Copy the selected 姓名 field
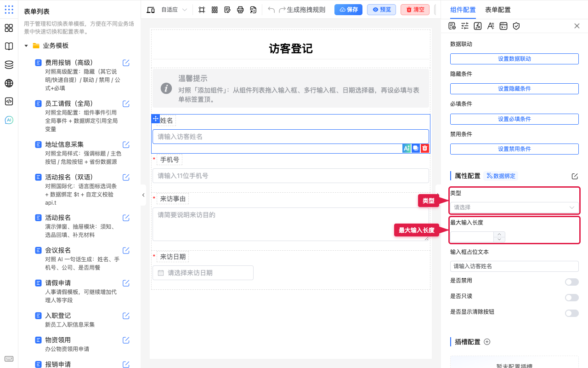588x368 pixels. pyautogui.click(x=416, y=148)
